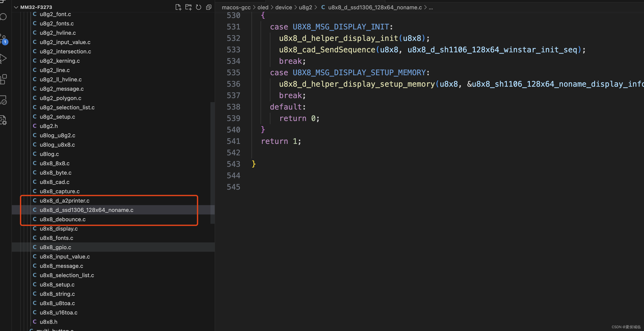Open the Remote Explorer view
The width and height of the screenshot is (644, 331).
click(x=3, y=100)
